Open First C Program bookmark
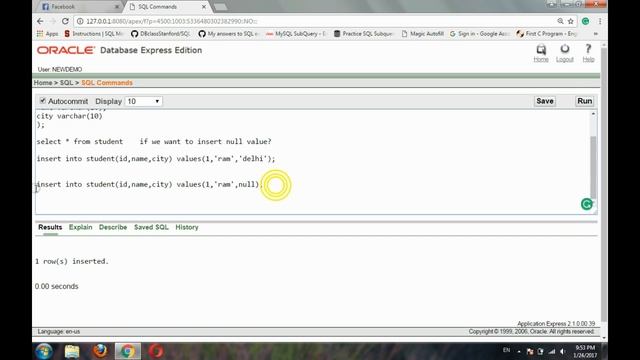 pos(547,34)
